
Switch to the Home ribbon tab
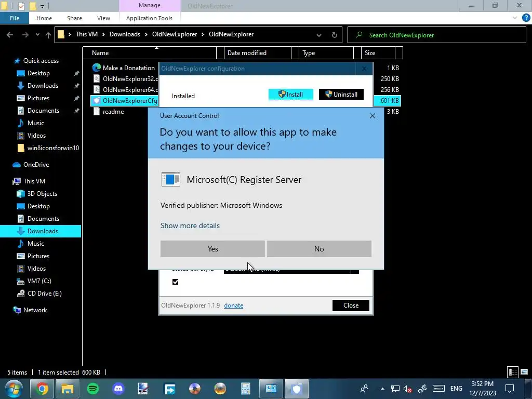[x=44, y=18]
